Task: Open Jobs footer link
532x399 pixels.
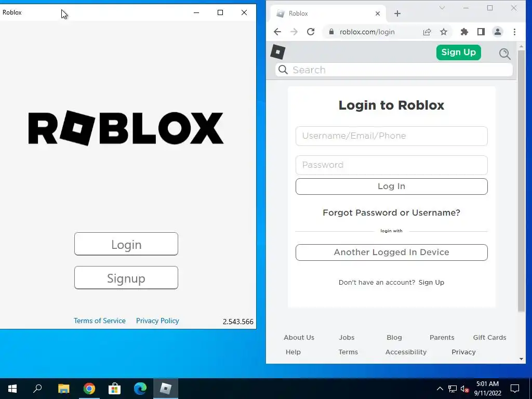Action: (347, 338)
